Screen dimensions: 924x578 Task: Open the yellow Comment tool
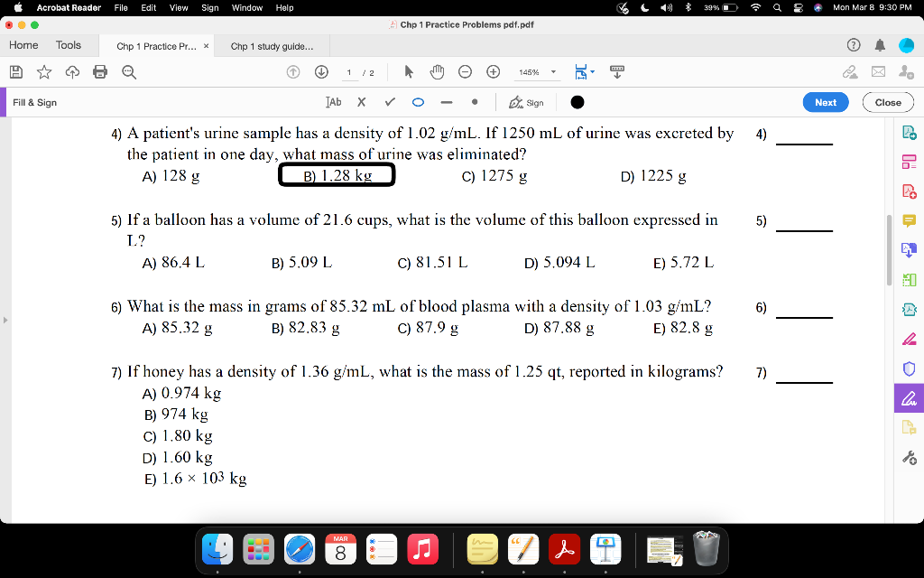click(x=910, y=220)
